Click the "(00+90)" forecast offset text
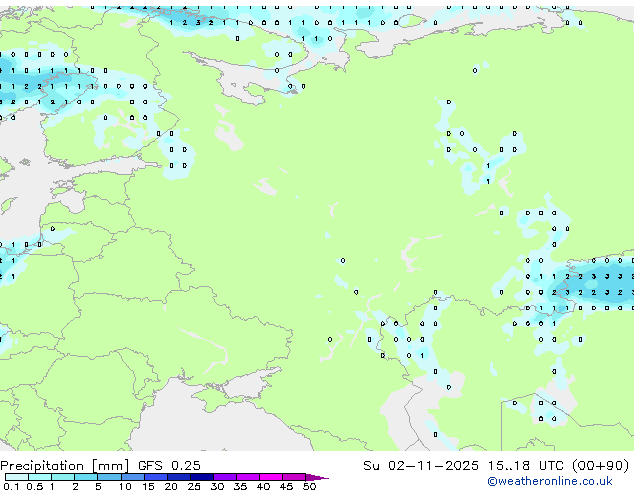The image size is (634, 490). [601, 466]
